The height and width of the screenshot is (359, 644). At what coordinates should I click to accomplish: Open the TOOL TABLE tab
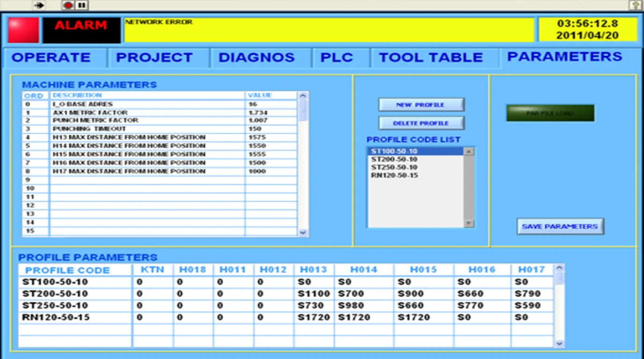tap(431, 57)
